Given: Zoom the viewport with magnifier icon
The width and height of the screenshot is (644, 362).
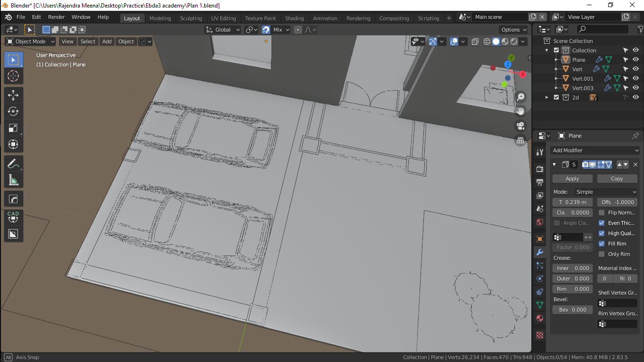Looking at the screenshot, I should (520, 97).
